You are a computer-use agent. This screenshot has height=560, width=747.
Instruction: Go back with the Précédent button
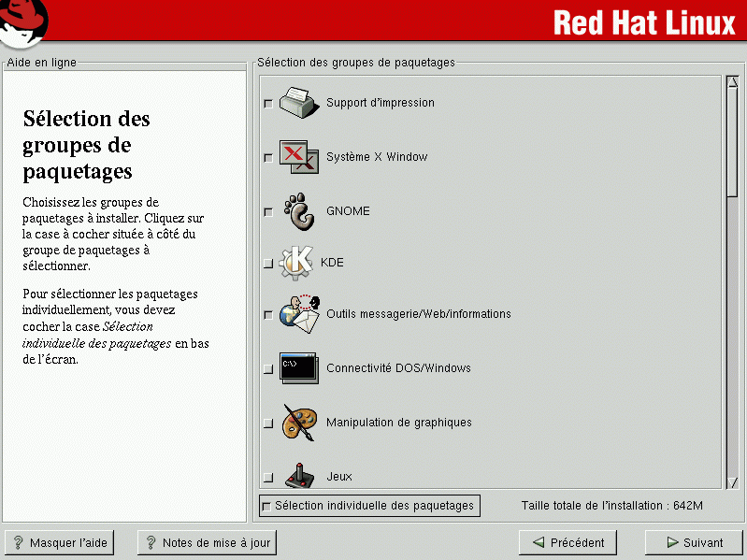click(568, 542)
